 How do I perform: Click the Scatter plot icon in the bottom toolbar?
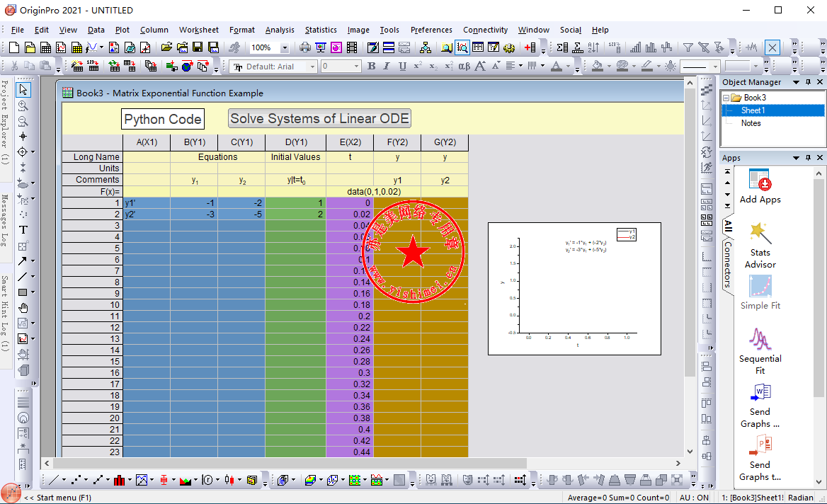coord(76,480)
